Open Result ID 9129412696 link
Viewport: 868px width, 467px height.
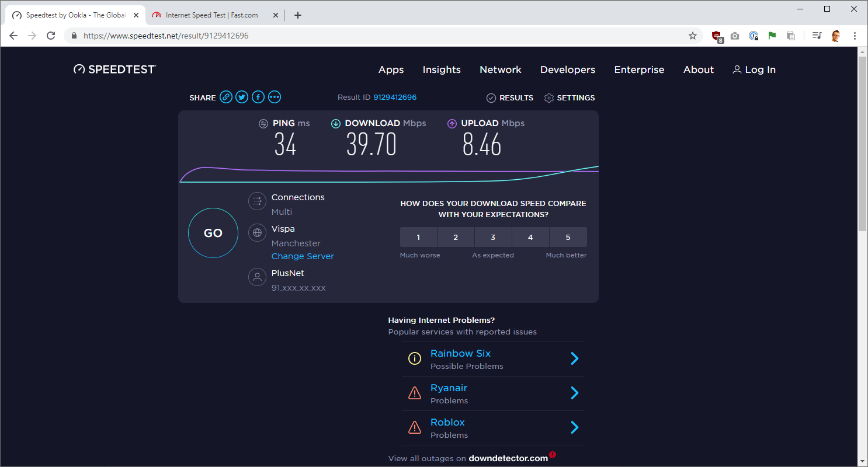(x=395, y=97)
